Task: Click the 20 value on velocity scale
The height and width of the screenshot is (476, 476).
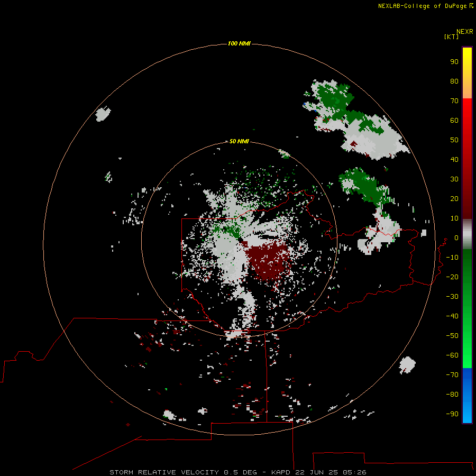Action: click(x=454, y=198)
